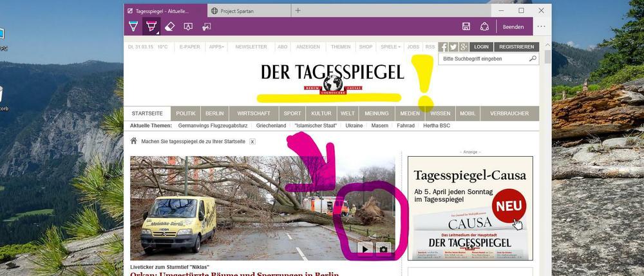Viewport: 644px width, 276px height.
Task: Open the SPORT section
Action: tap(292, 113)
